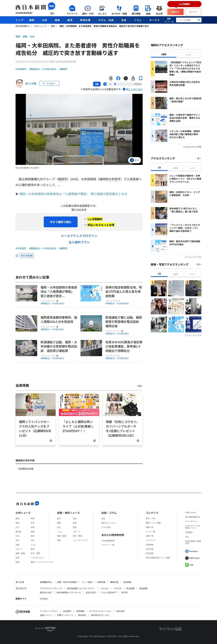This screenshot has width=217, height=644.
Task: Share the article on Facebook
Action: [118, 78]
